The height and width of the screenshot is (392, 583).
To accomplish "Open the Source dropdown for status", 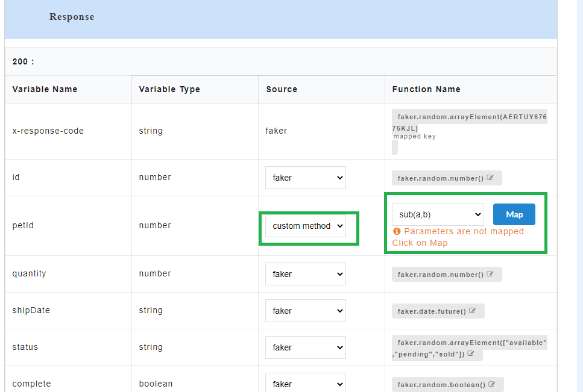I will [x=306, y=347].
